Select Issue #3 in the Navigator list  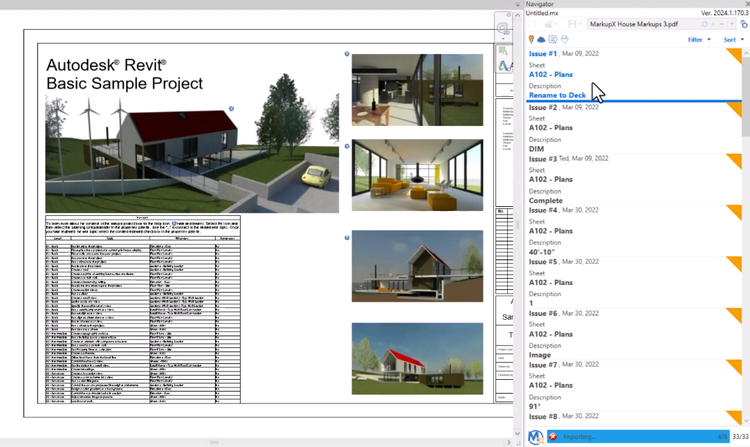point(542,159)
